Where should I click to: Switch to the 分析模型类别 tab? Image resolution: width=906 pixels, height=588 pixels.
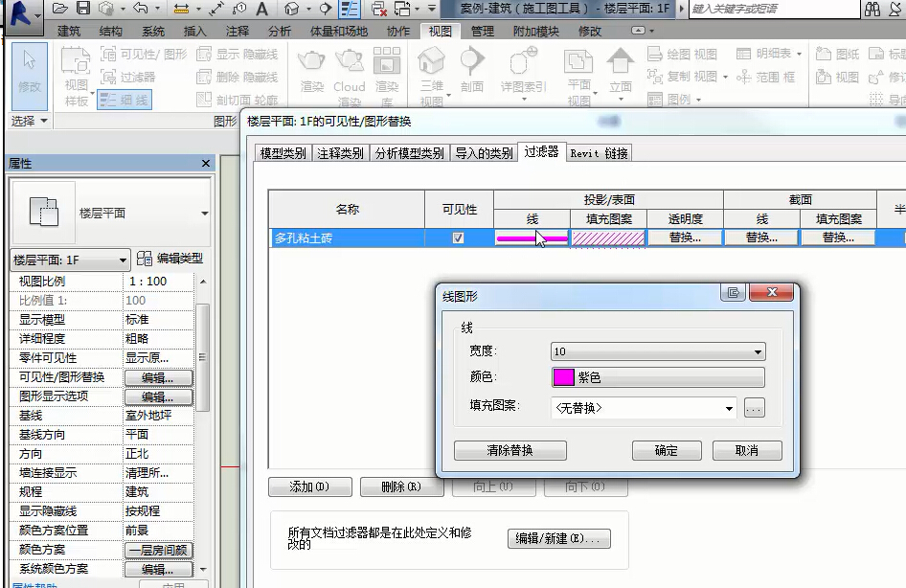409,153
